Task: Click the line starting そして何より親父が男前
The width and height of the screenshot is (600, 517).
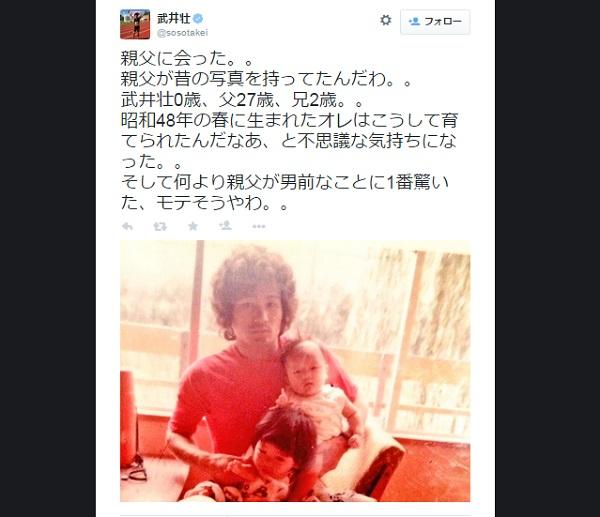Action: (285, 182)
